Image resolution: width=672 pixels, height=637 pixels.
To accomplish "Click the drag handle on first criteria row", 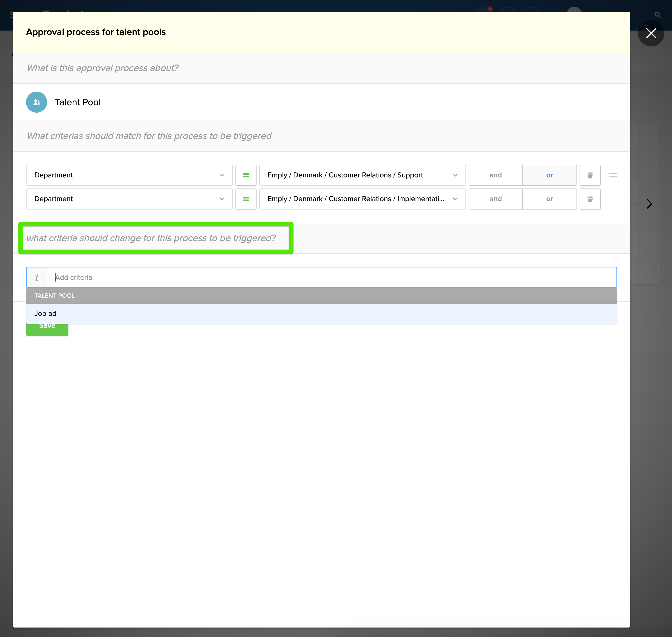I will (613, 175).
